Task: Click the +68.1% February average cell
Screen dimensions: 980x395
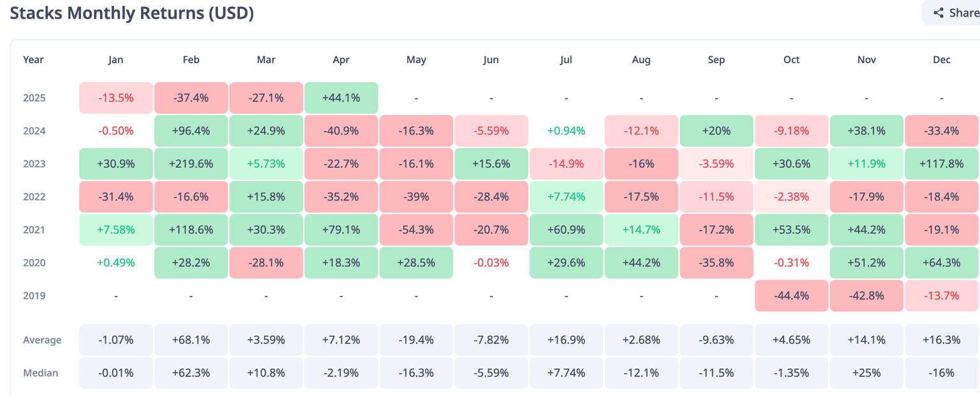Action: tap(191, 340)
